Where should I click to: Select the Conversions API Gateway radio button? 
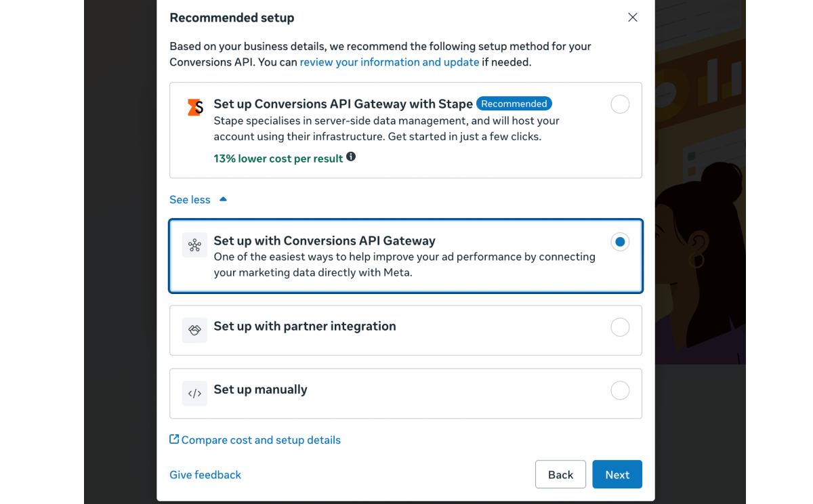click(x=620, y=242)
